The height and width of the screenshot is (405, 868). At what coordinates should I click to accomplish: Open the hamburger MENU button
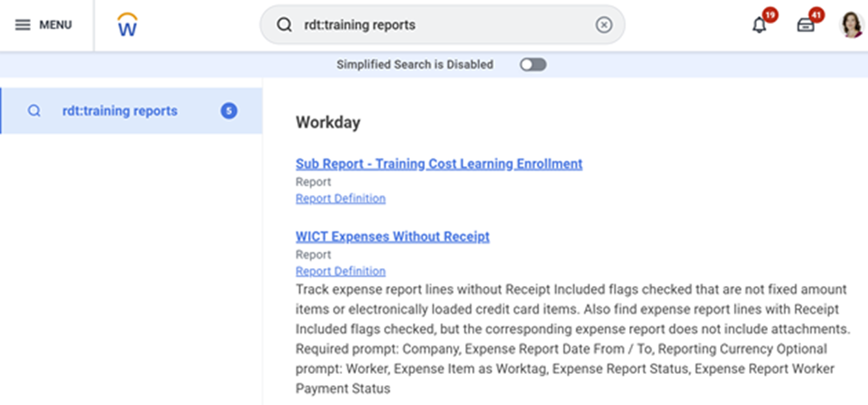[x=43, y=25]
